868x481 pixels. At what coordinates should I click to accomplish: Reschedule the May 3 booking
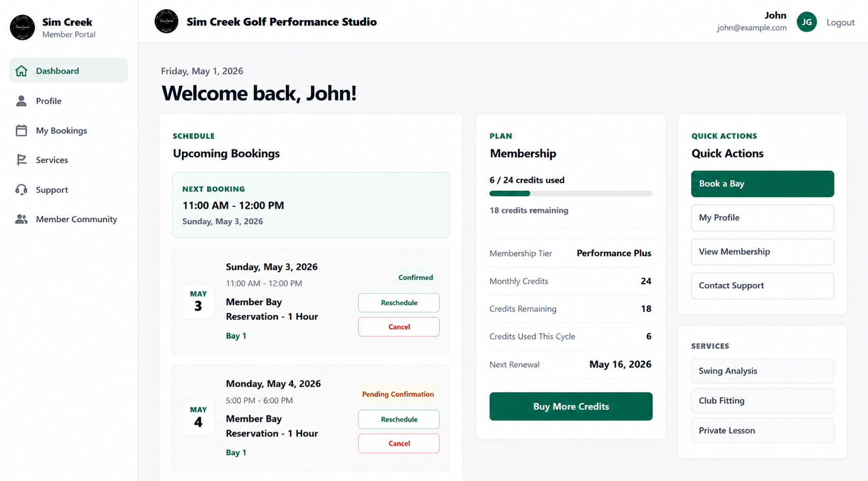(399, 303)
